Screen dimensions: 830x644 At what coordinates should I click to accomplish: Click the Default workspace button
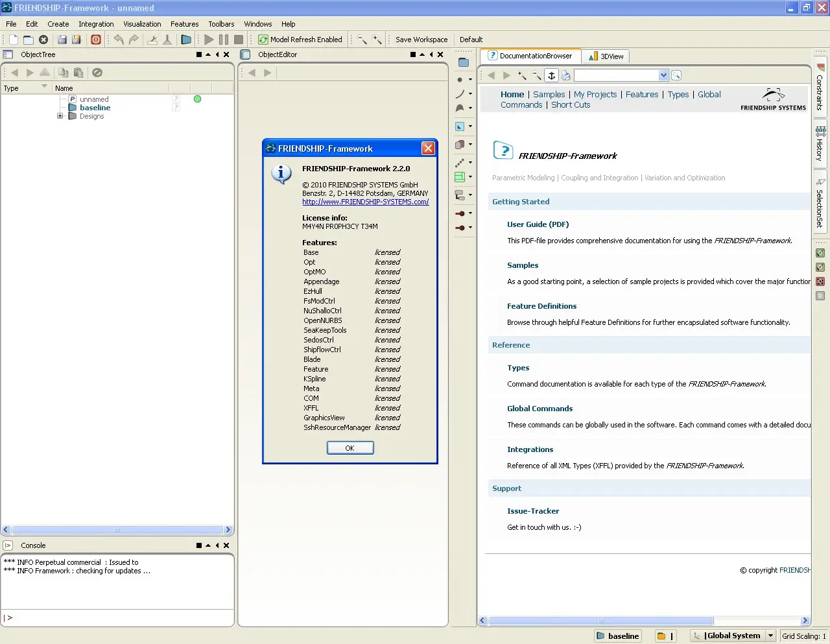471,40
